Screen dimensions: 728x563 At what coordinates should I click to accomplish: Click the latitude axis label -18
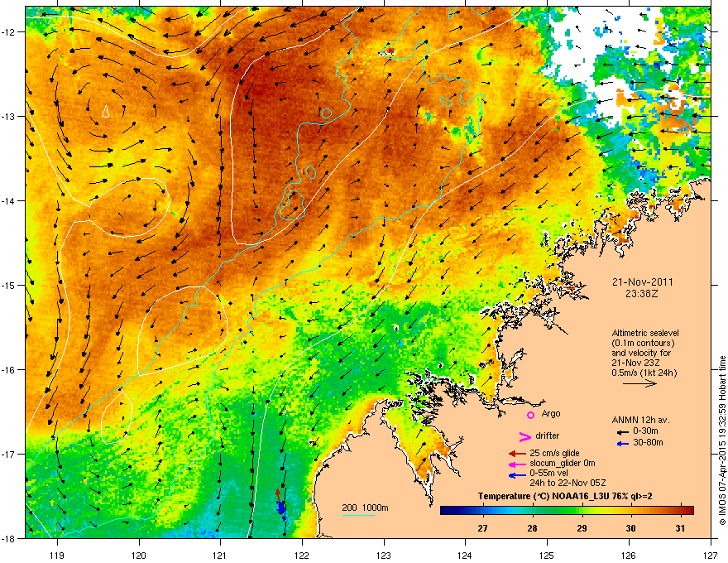coord(9,538)
